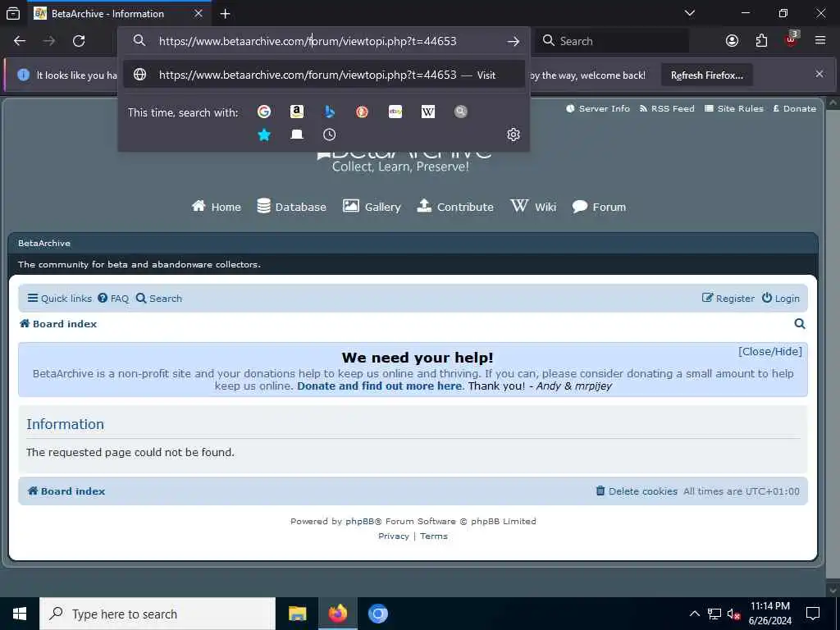Select the gray magnifier search engine icon
840x630 pixels.
click(x=461, y=112)
